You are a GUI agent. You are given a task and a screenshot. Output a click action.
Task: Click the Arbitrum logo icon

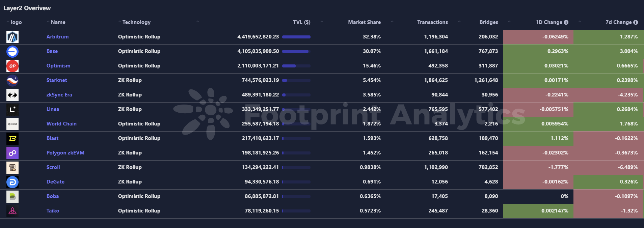pos(12,37)
